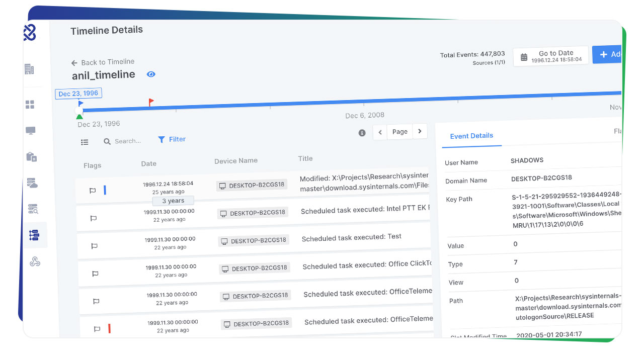The height and width of the screenshot is (362, 644).
Task: Select the white timeline slider handle
Action: (78, 110)
